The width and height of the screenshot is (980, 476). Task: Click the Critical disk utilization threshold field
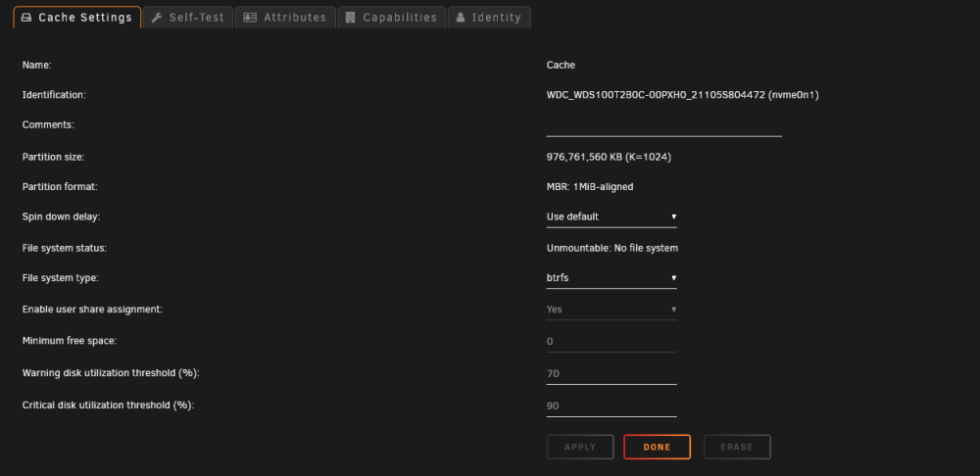(612, 406)
